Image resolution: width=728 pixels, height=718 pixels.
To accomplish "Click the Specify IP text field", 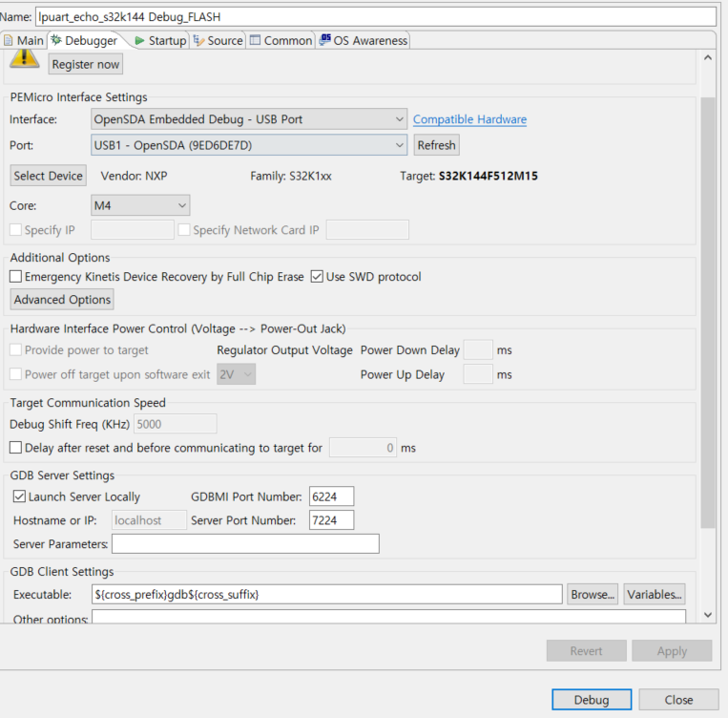I will point(133,229).
